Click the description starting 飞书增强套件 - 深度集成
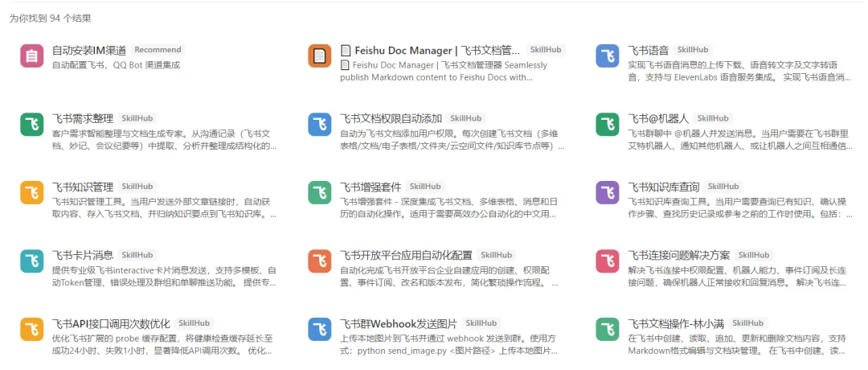This screenshot has height=370, width=868. click(x=448, y=208)
